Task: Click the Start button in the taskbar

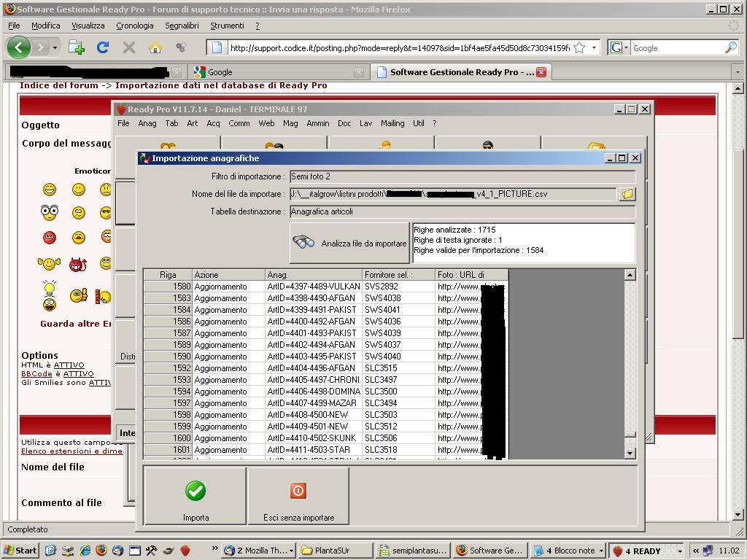Action: pyautogui.click(x=20, y=551)
